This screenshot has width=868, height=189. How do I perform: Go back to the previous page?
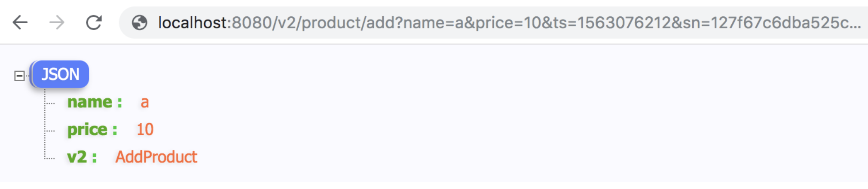point(20,22)
